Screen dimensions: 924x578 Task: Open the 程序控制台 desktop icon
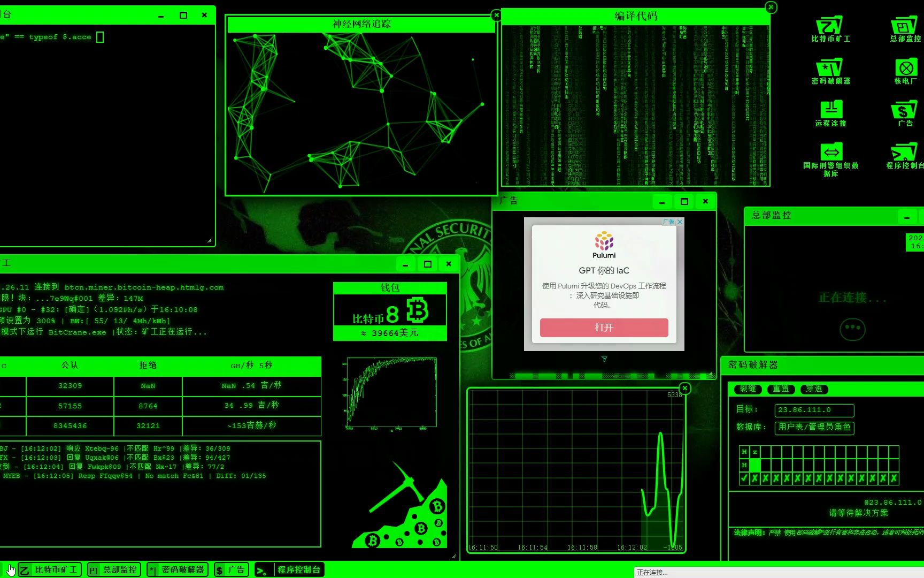pos(905,156)
